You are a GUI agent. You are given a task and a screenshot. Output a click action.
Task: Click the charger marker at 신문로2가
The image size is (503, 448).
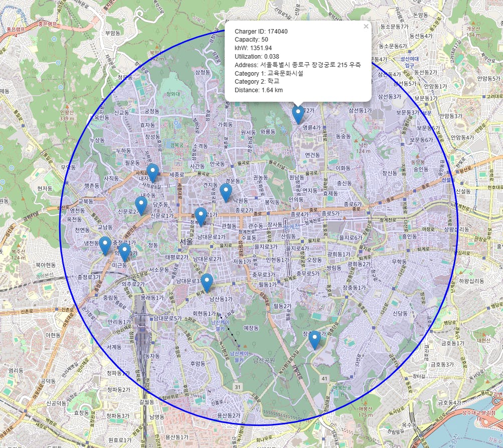[141, 206]
